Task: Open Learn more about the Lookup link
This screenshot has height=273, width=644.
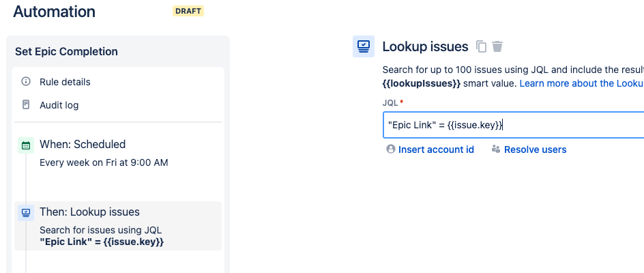Action: [x=581, y=83]
